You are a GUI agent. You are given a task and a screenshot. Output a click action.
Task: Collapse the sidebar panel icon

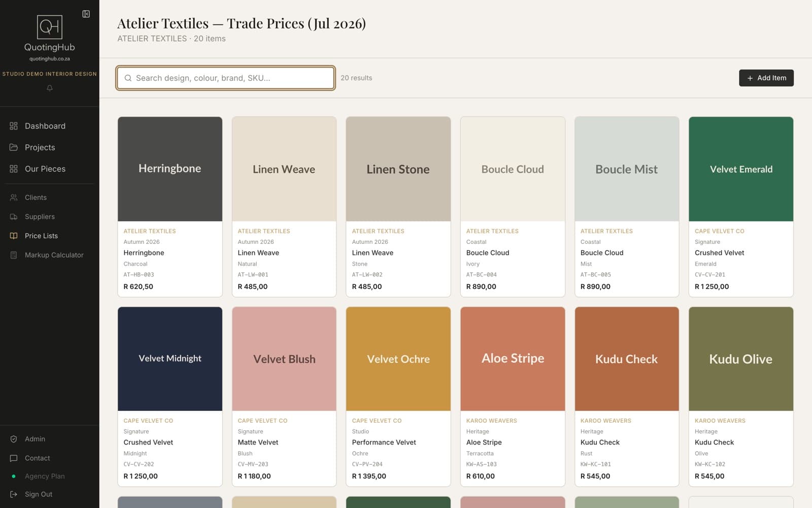coord(86,14)
